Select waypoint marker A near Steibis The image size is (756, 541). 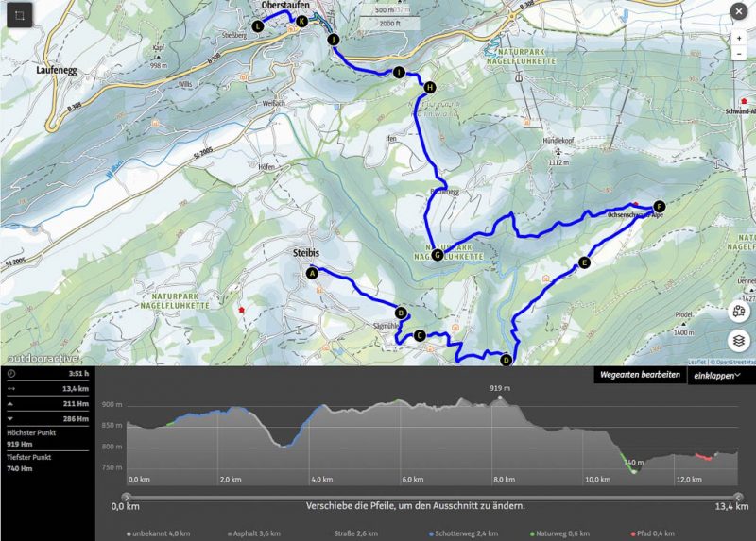[x=312, y=273]
